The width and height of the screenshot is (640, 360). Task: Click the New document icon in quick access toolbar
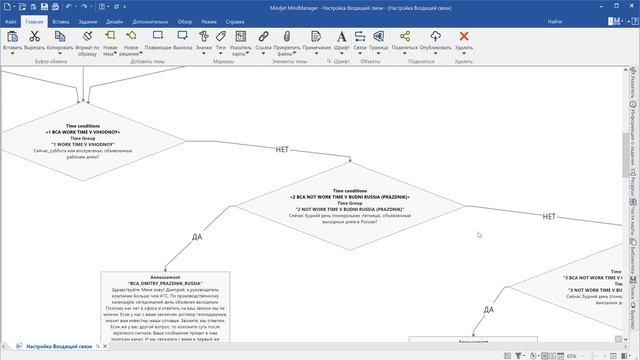click(x=7, y=7)
